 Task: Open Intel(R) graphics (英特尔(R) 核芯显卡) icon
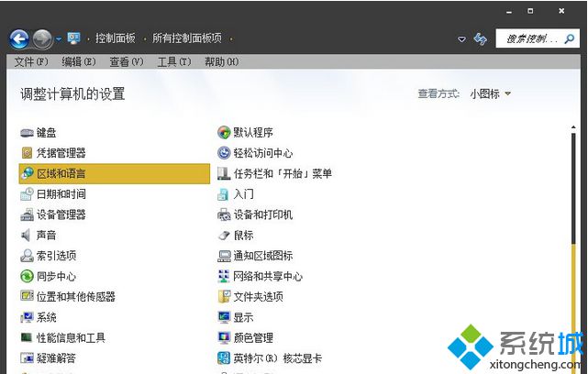coord(224,358)
